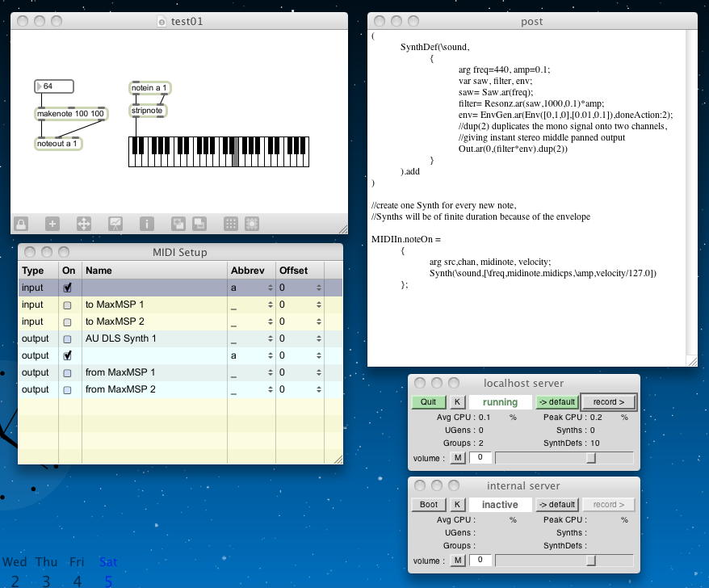Click the bring to front icon
The image size is (709, 588).
tap(178, 224)
